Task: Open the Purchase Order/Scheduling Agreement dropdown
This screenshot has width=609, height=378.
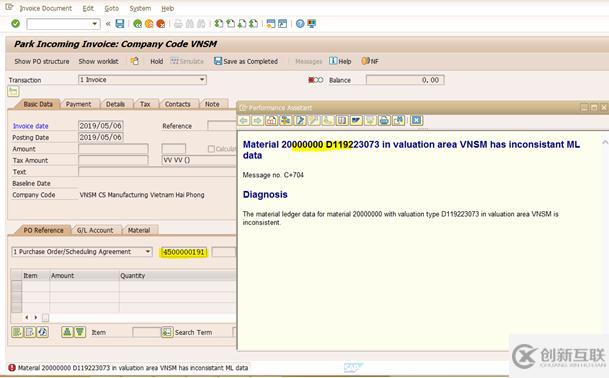Action: pos(148,252)
